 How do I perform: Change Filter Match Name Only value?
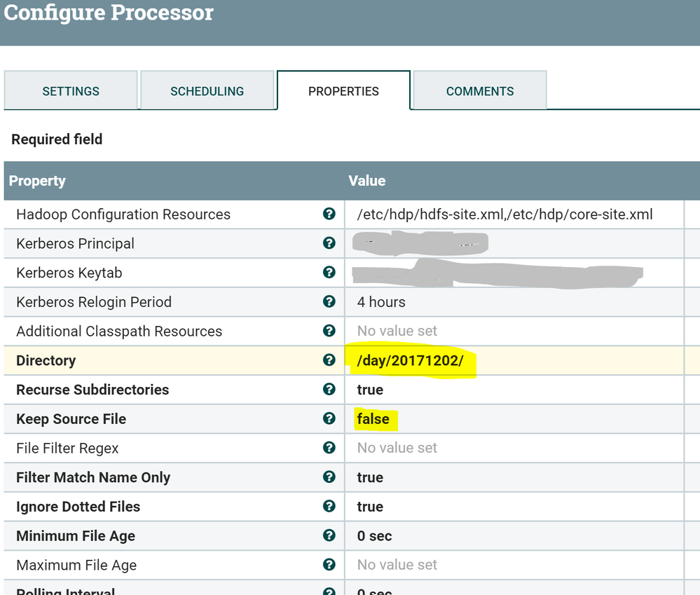[370, 477]
